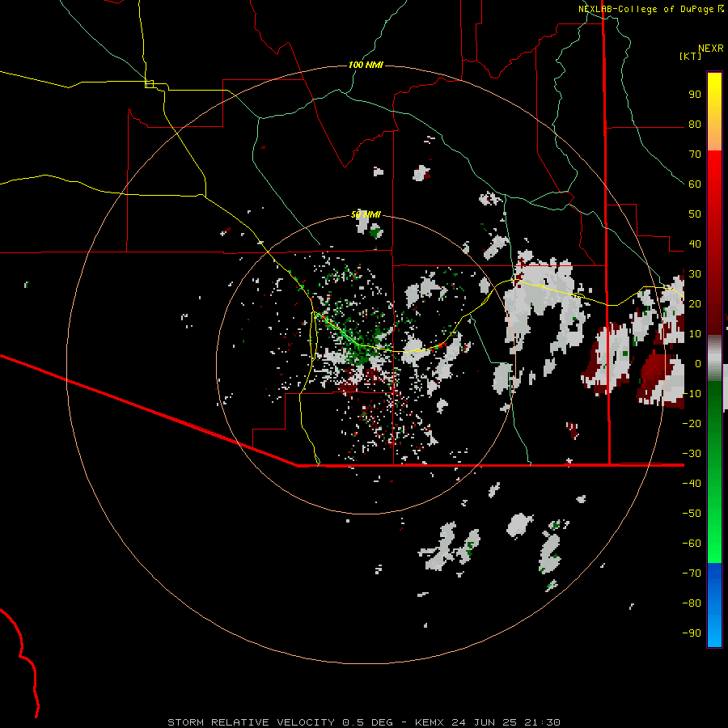Click the -80 value on the velocity scale

pyautogui.click(x=692, y=603)
